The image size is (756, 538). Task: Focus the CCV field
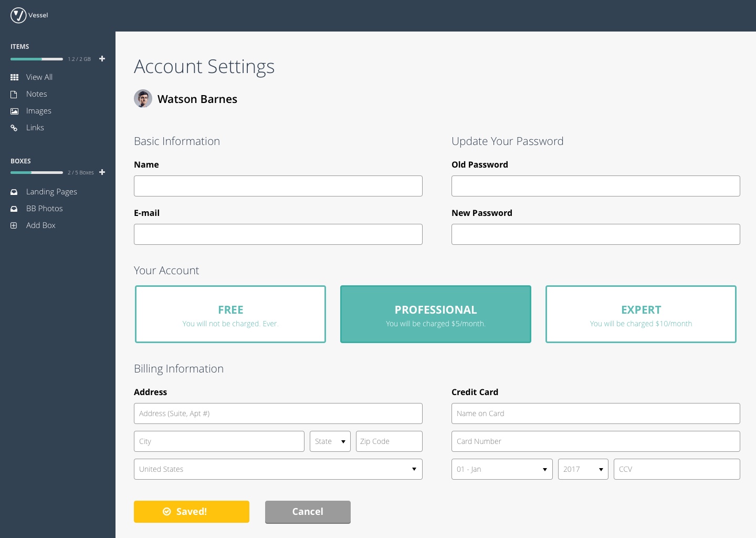pyautogui.click(x=677, y=469)
